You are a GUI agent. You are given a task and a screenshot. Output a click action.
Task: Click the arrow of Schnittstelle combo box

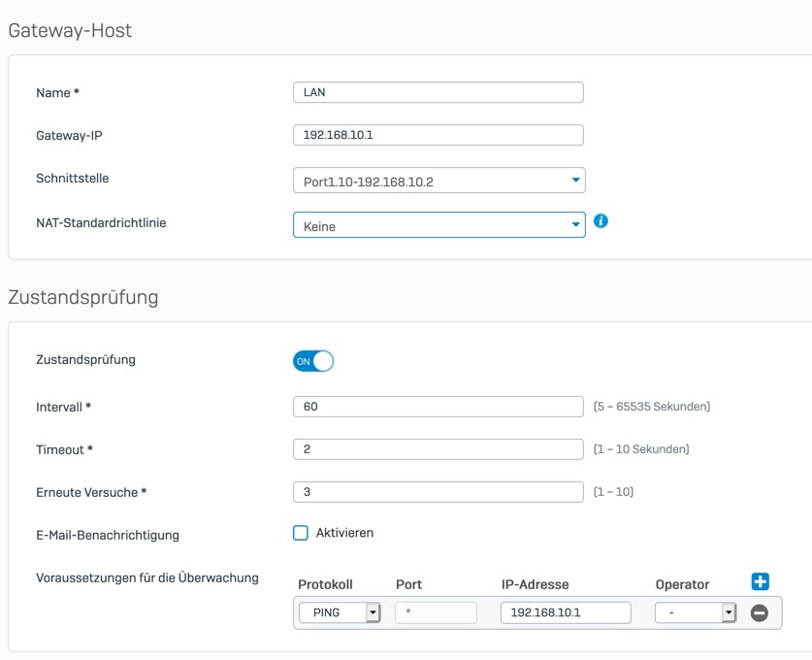click(575, 180)
